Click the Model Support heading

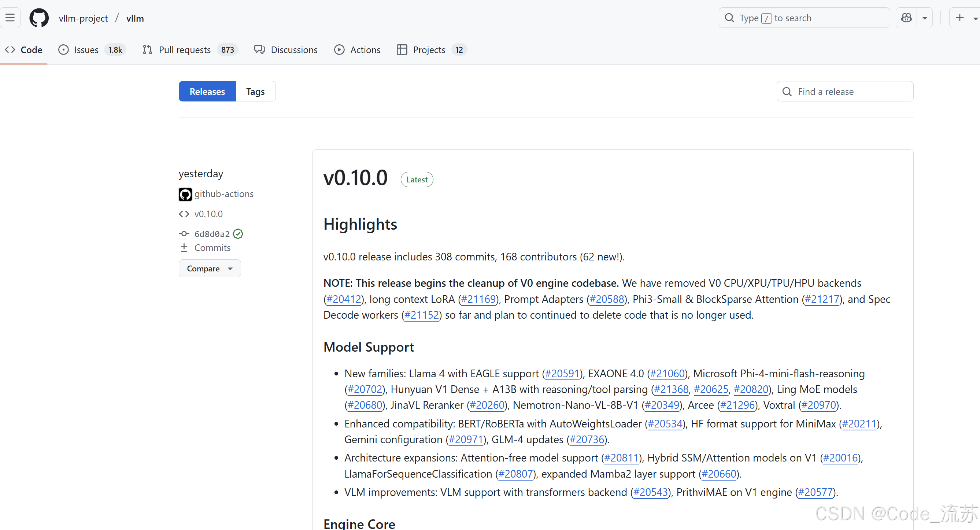(369, 347)
